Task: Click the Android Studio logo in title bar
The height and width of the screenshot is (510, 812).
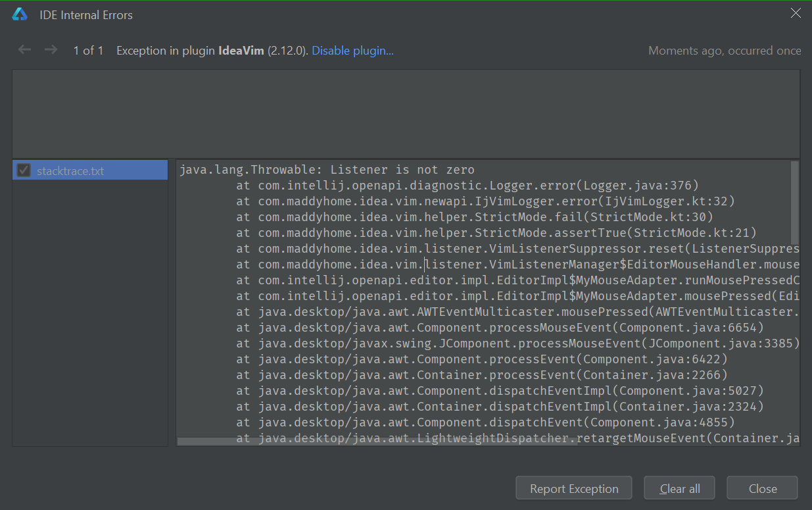Action: (x=19, y=14)
